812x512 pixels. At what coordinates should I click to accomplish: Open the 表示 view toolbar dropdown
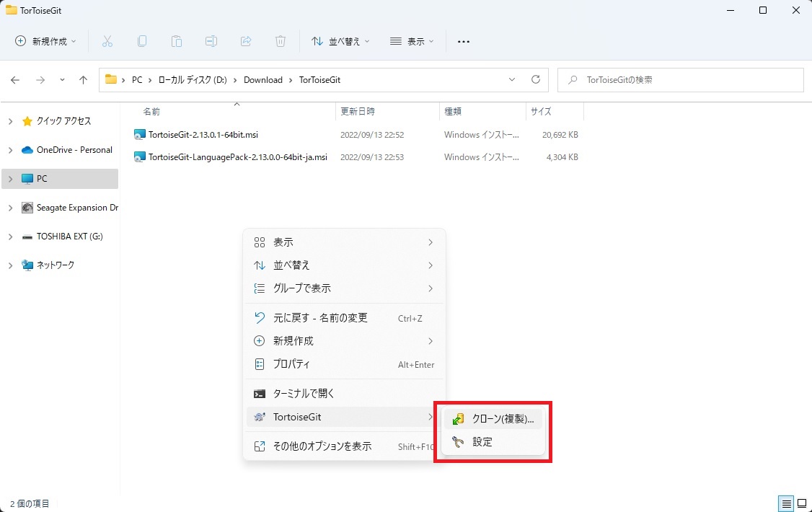coord(412,41)
